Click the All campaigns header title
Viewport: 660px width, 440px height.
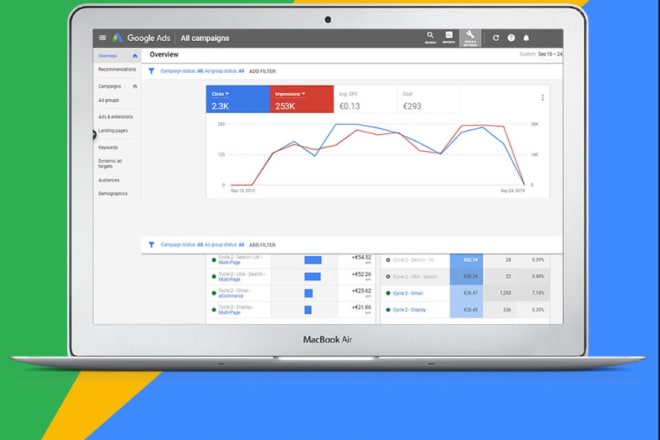[x=205, y=38]
